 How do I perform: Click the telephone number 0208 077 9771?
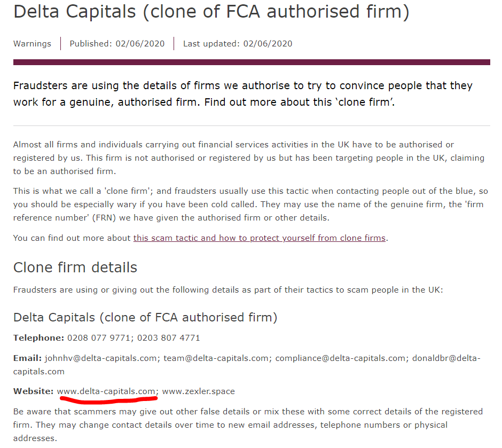(98, 338)
